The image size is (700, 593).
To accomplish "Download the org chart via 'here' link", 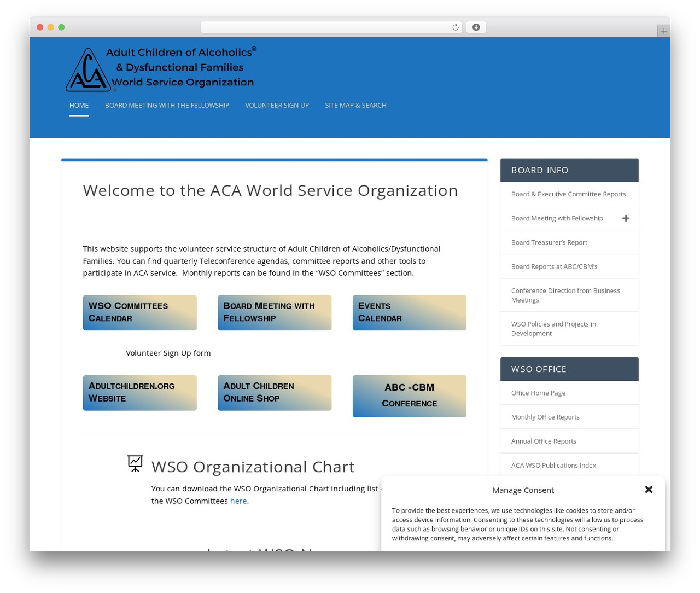I will click(238, 501).
